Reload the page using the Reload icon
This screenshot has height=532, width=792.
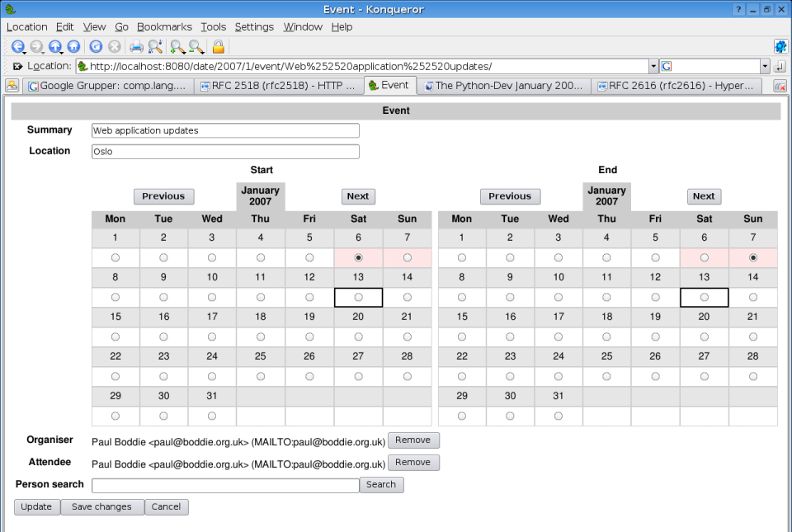(94, 47)
